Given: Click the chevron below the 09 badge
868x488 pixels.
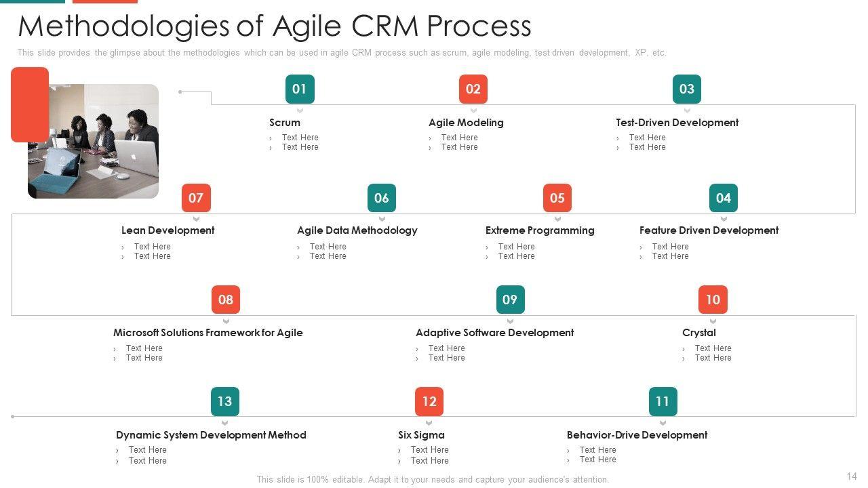Looking at the screenshot, I should tap(510, 321).
